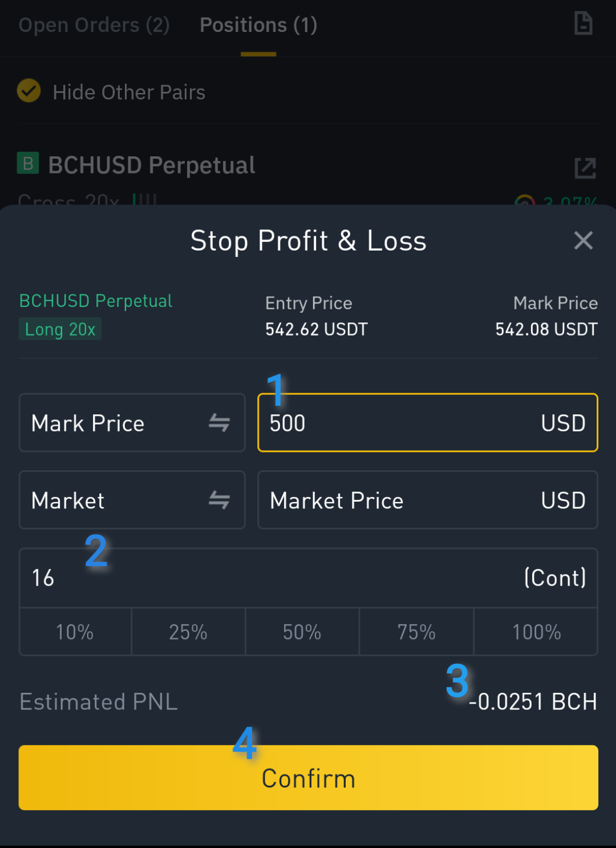Focus the trigger price field showing 500
Image resolution: width=616 pixels, height=848 pixels.
[x=428, y=423]
